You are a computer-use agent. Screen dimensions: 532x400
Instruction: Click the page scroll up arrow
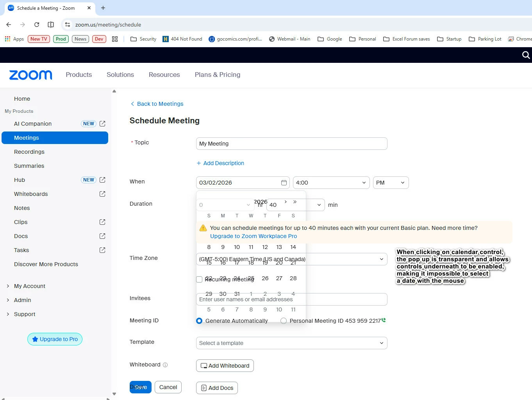click(x=114, y=91)
